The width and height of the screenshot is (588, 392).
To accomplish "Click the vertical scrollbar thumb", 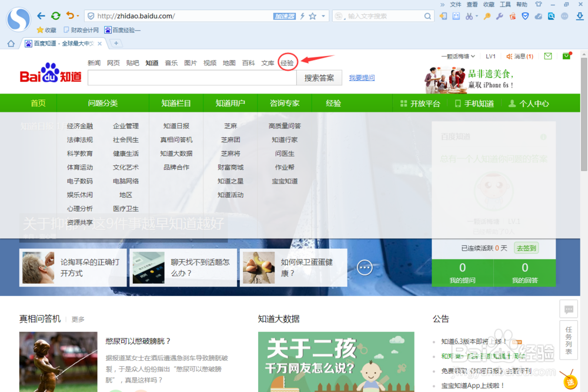I will pos(584,114).
